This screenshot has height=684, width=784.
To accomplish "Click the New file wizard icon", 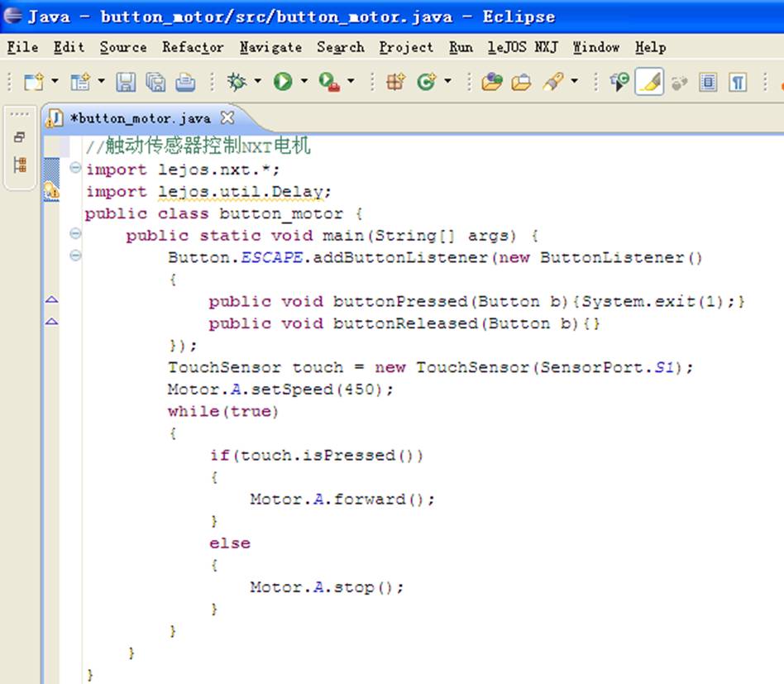I will pyautogui.click(x=34, y=82).
